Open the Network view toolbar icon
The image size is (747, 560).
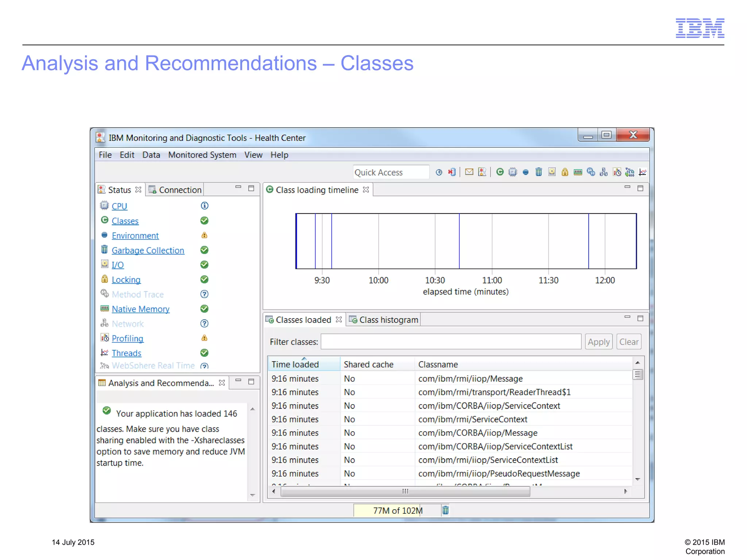(604, 172)
